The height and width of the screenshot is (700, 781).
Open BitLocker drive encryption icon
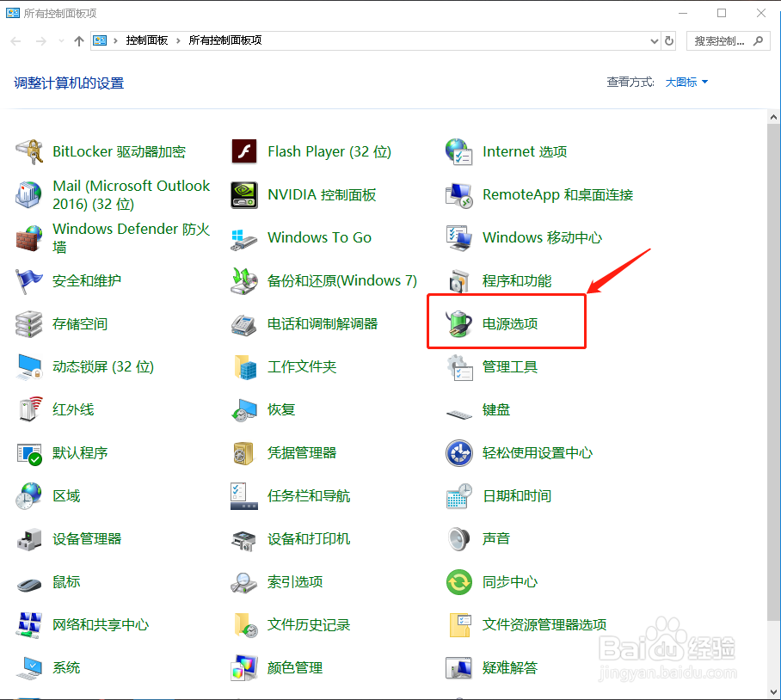tap(29, 152)
